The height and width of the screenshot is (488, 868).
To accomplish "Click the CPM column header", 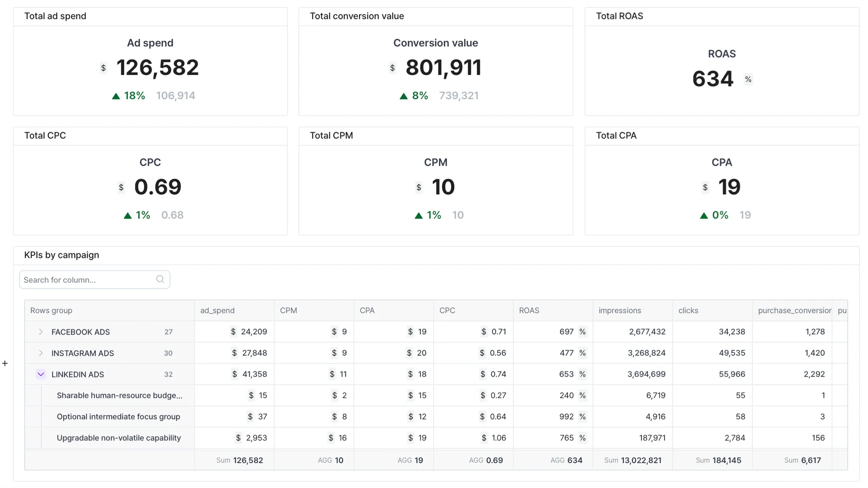I will [x=288, y=311].
